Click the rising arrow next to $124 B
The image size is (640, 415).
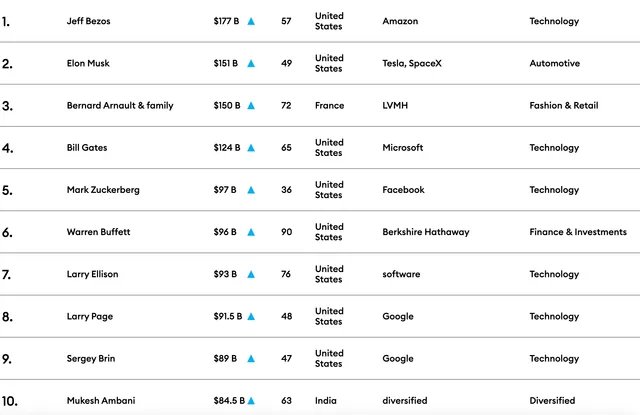[251, 148]
